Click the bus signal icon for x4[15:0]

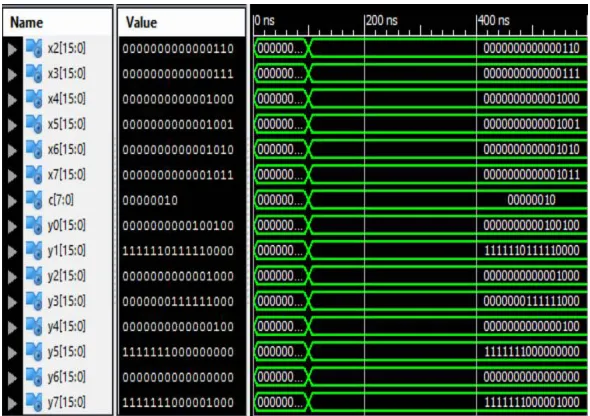(34, 99)
